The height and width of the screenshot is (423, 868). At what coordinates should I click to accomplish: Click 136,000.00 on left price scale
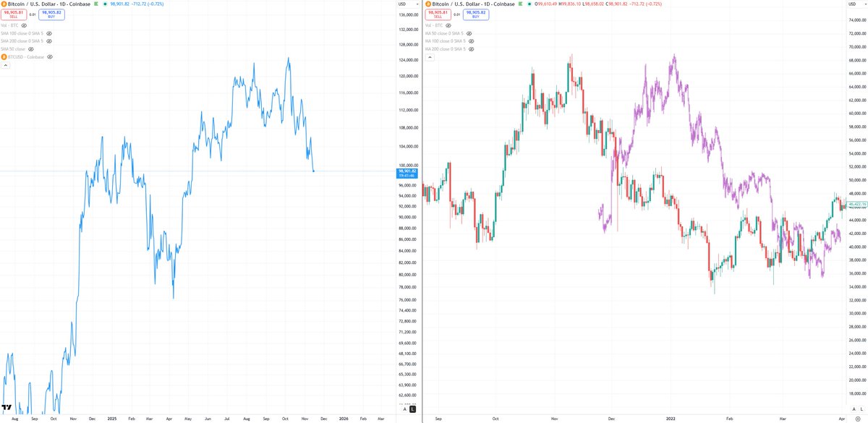(x=409, y=14)
